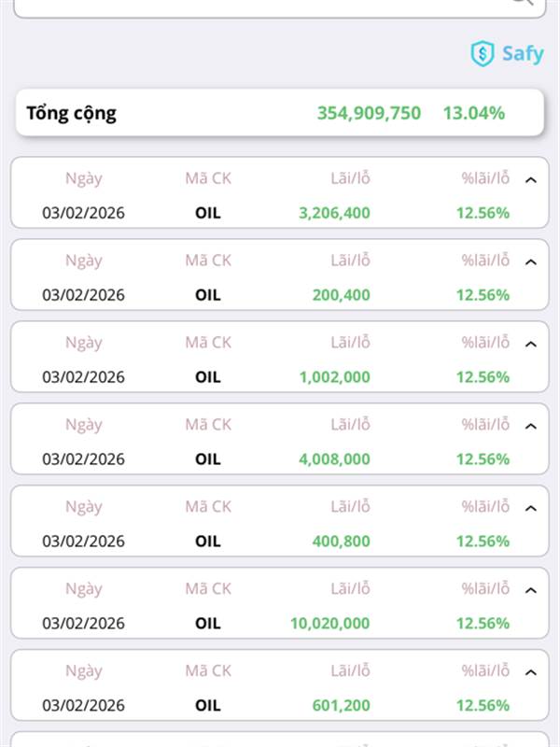Viewport: 560px width, 747px height.
Task: Click the total percentage 13.04%
Action: [x=474, y=114]
